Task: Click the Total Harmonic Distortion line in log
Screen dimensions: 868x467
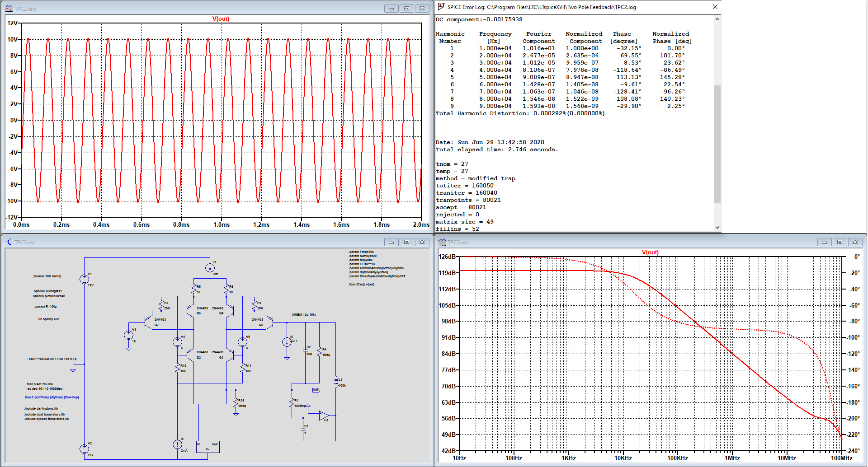Action: 520,113
